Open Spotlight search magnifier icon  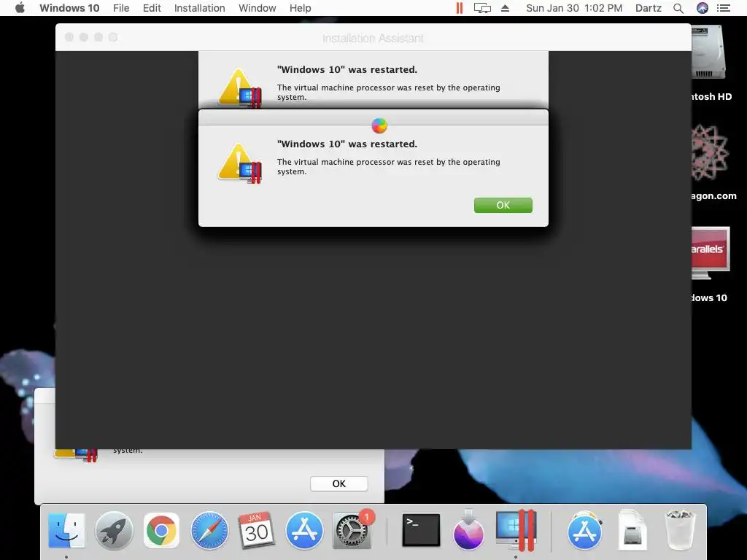coord(678,8)
